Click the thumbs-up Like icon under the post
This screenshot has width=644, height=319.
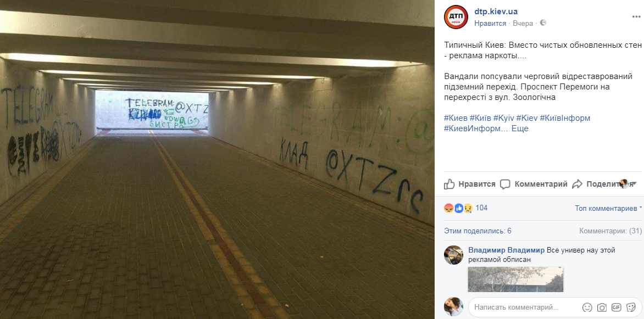coord(449,184)
